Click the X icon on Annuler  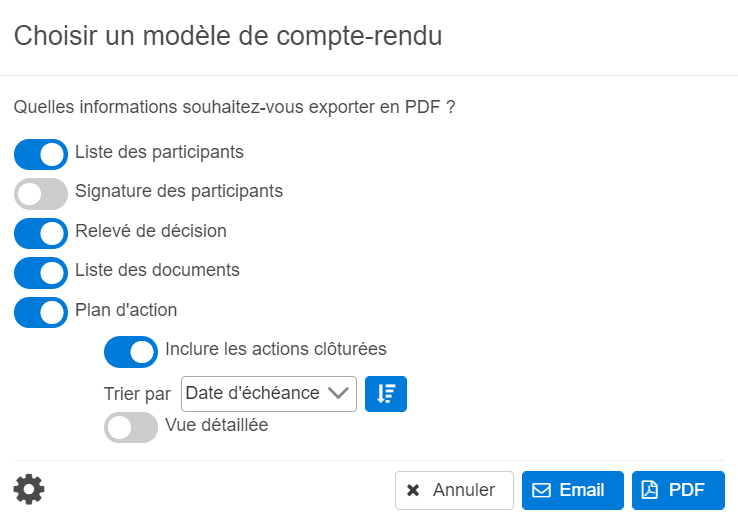(x=413, y=490)
